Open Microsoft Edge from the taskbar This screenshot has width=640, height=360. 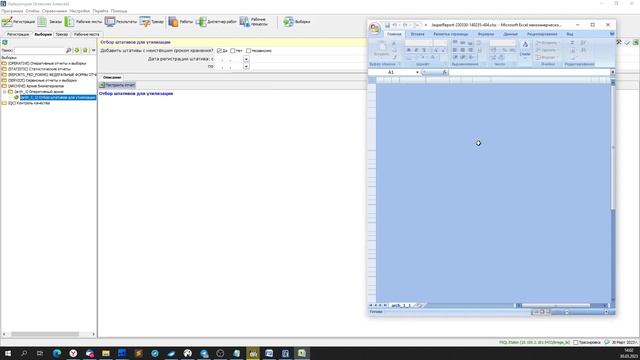(57, 353)
